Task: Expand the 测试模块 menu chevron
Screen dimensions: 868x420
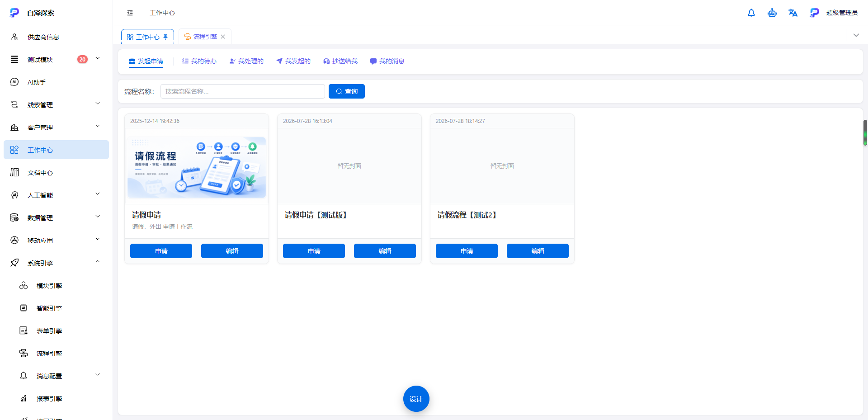Action: pos(98,58)
